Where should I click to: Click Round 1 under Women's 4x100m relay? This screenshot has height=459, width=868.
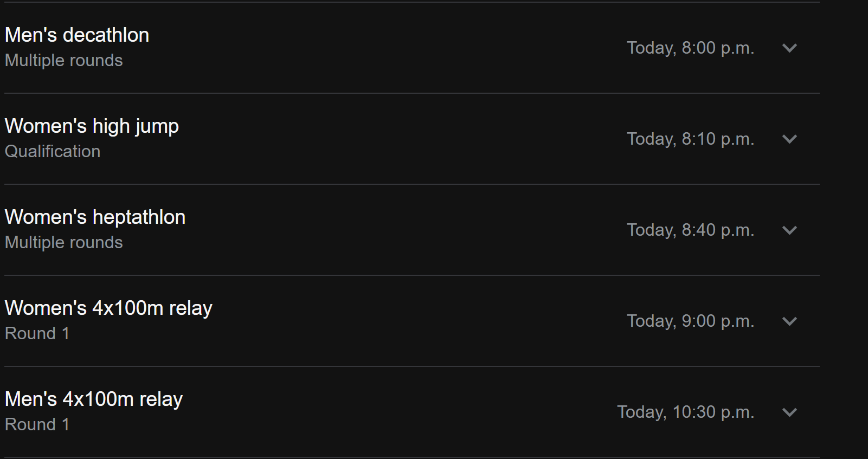37,334
